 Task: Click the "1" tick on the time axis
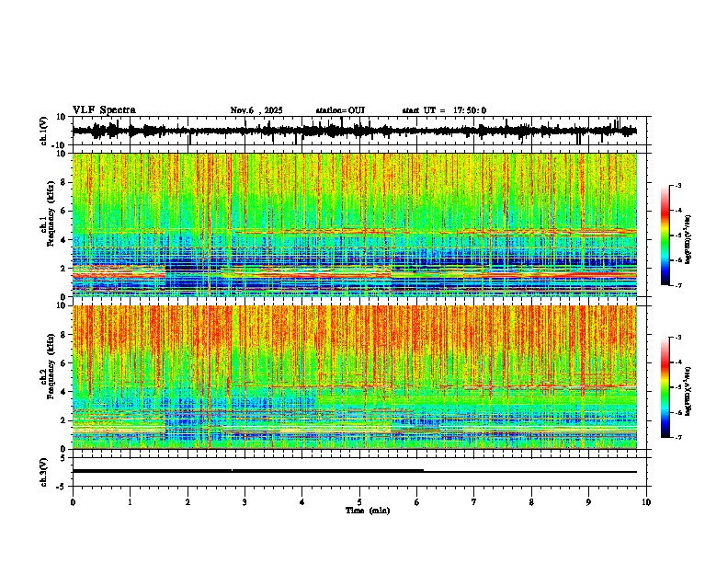(130, 502)
